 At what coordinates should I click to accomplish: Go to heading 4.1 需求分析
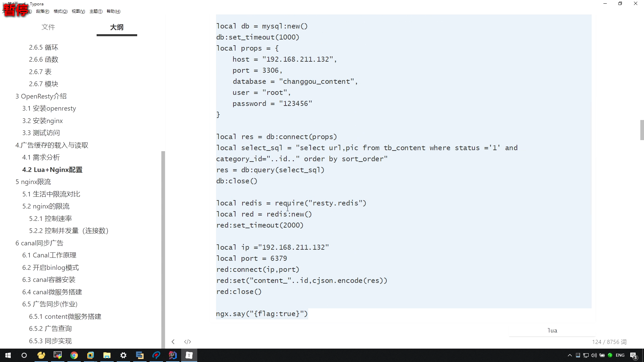pyautogui.click(x=41, y=157)
